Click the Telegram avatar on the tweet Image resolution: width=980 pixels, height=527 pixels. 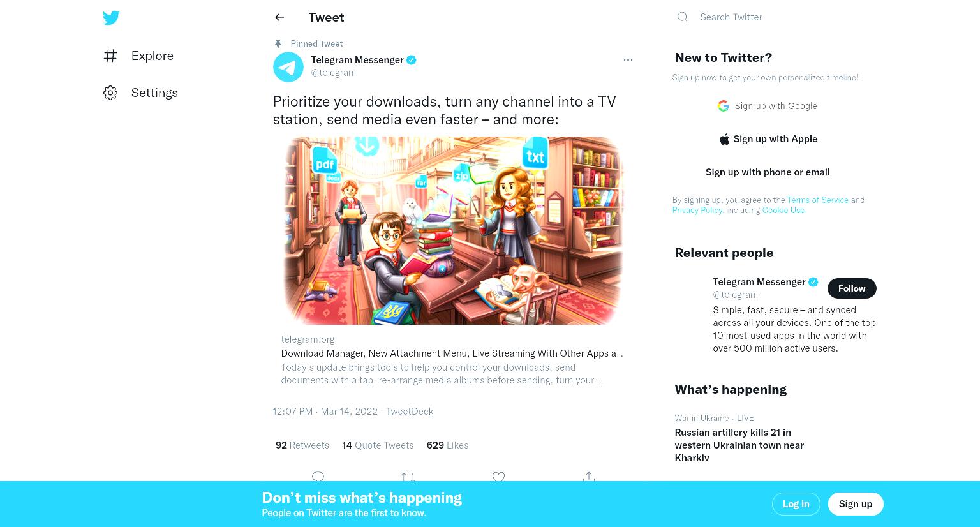[288, 66]
